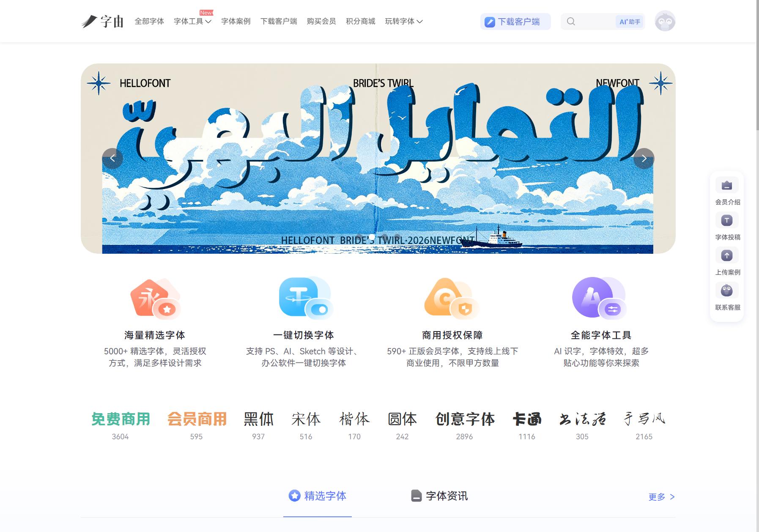Screen dimensions: 759x532
Task: Open the AI 助手 assistant button
Action: (x=630, y=22)
